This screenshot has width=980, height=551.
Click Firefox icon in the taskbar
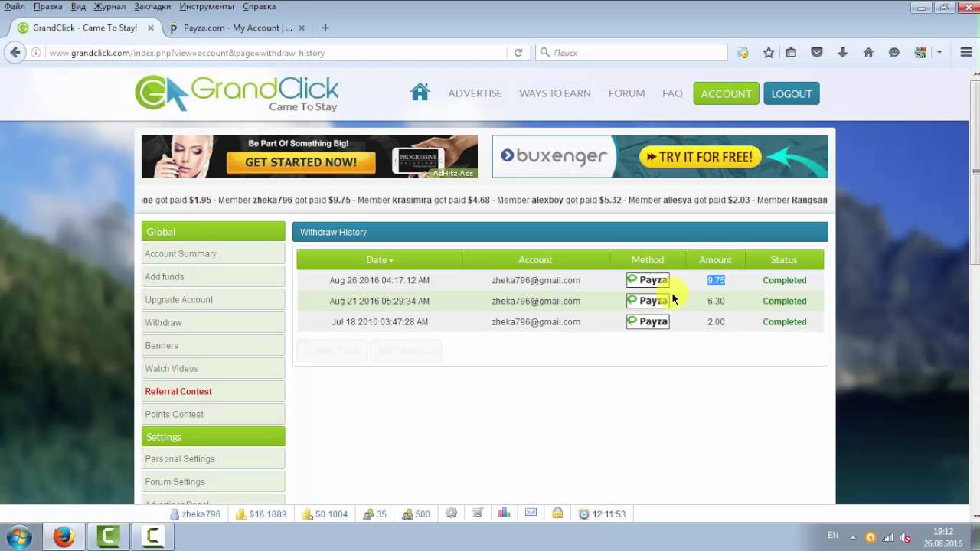(64, 537)
